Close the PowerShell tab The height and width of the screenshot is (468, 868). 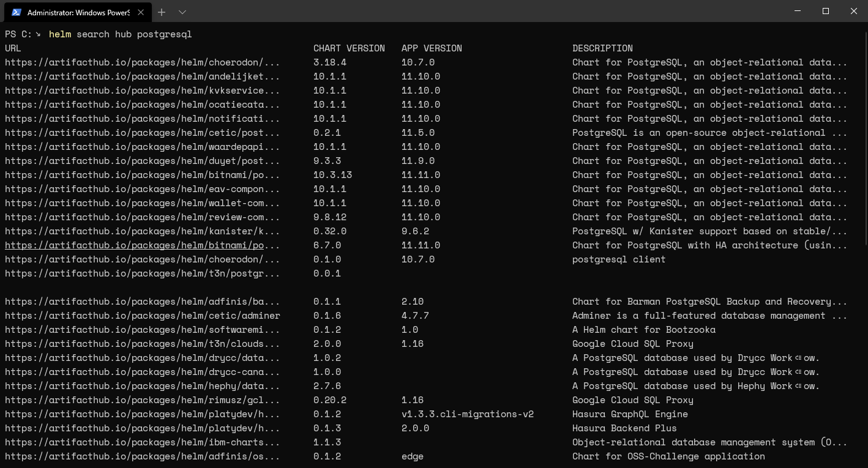click(x=141, y=12)
